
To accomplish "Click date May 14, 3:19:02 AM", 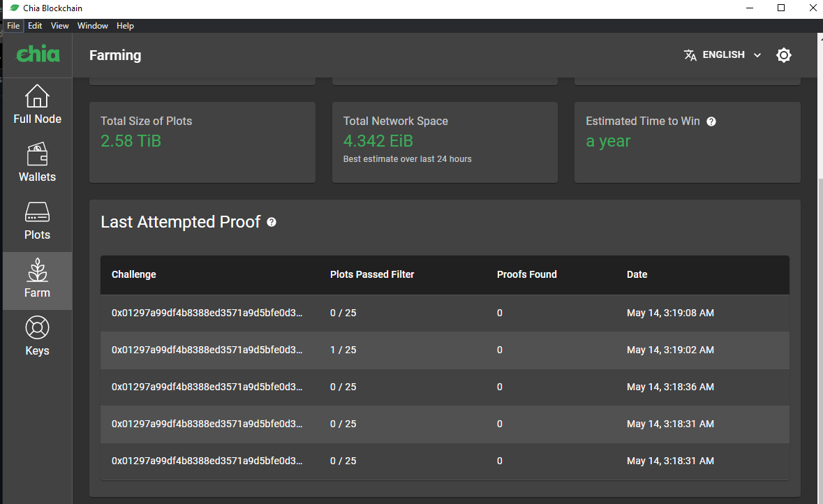I will (670, 350).
